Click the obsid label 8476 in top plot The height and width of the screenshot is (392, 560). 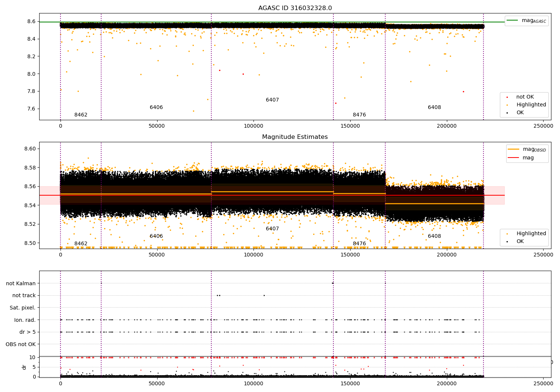coord(359,115)
